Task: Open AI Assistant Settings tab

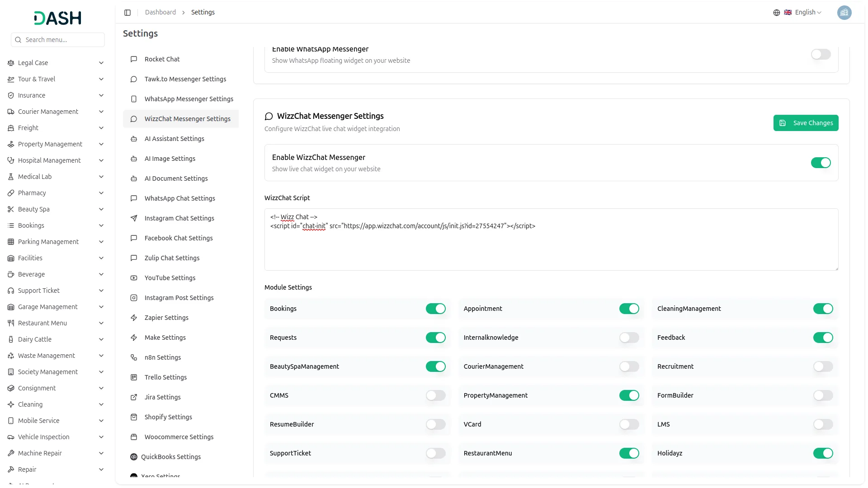Action: (174, 139)
